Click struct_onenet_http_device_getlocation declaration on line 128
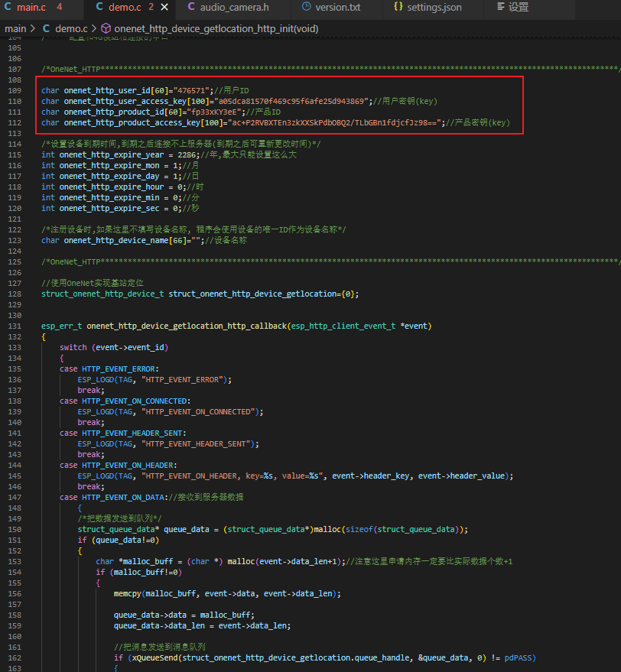621x672 pixels. point(252,294)
